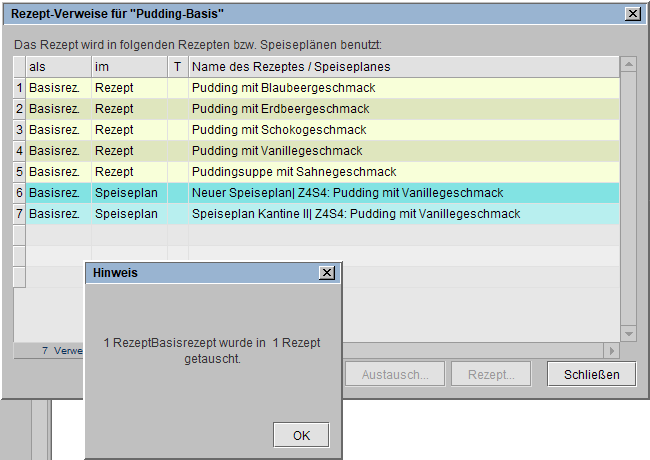Viewport: 650px width, 460px height.
Task: Click the horizontal scroll right arrow
Action: (612, 351)
